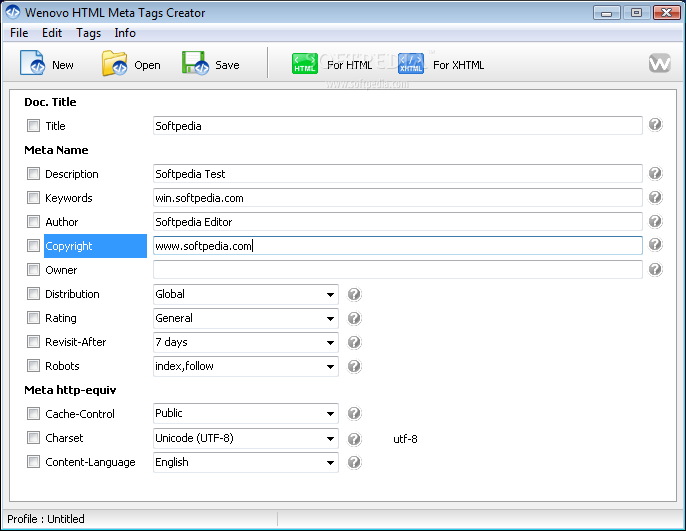This screenshot has width=686, height=531.
Task: Open help icon beside Cache-Control dropdown
Action: click(x=354, y=413)
